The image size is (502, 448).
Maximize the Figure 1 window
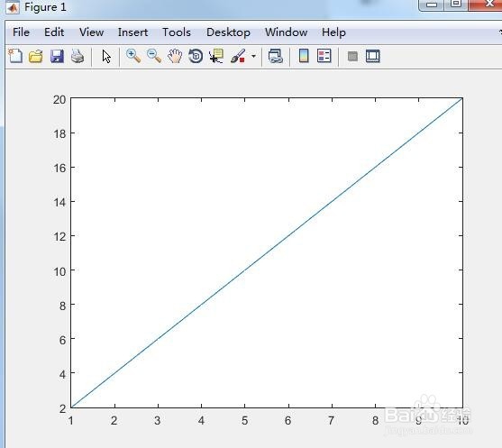click(455, 4)
